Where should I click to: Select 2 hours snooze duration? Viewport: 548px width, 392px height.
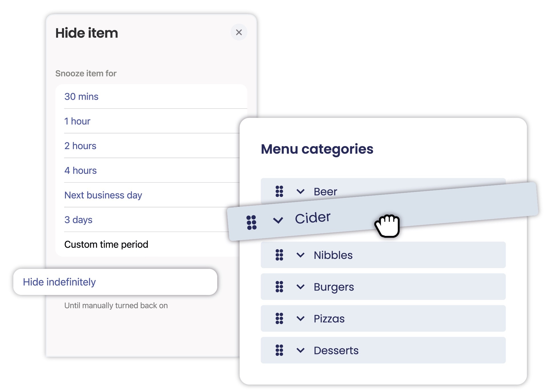coord(80,146)
